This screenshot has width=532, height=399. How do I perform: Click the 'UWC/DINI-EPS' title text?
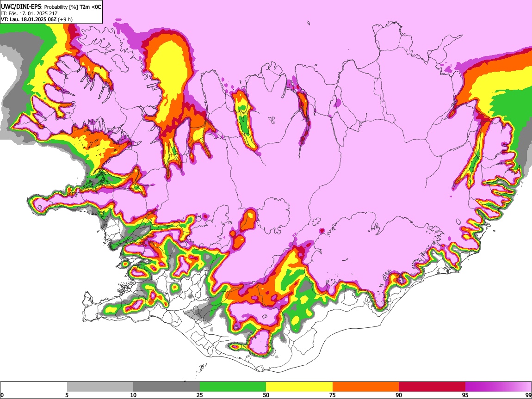(21, 7)
